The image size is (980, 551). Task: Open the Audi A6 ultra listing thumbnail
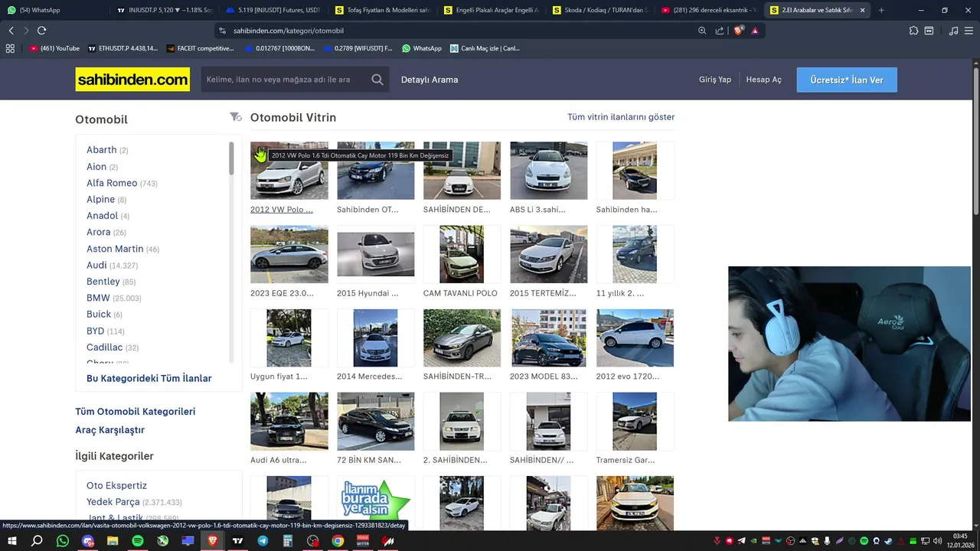[289, 422]
